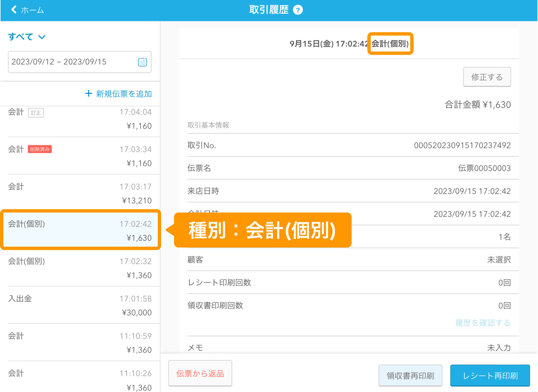The width and height of the screenshot is (538, 392).
Task: Select the 会計(個別) entry at 17:02:32
Action: [80, 268]
